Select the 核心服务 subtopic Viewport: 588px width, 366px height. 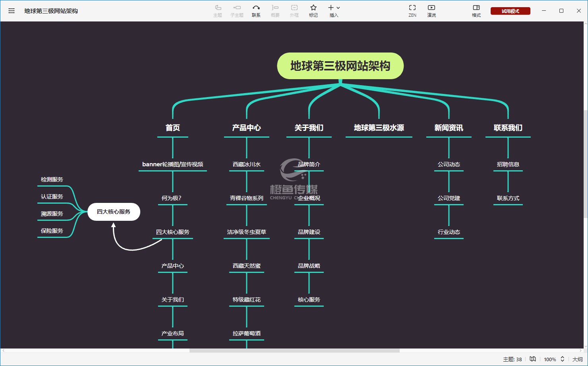[309, 300]
